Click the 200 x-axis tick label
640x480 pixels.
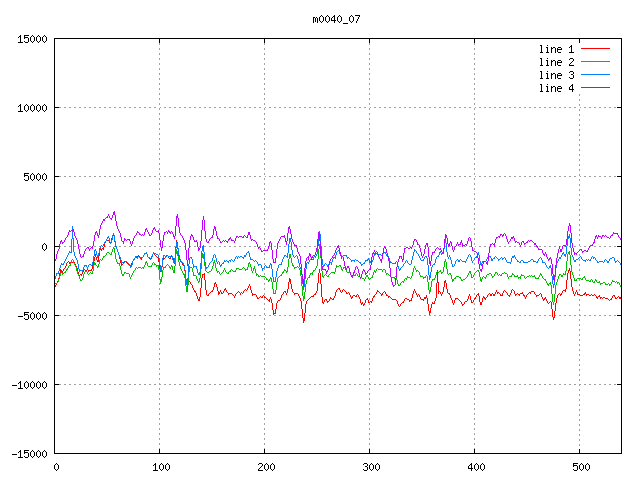265,467
